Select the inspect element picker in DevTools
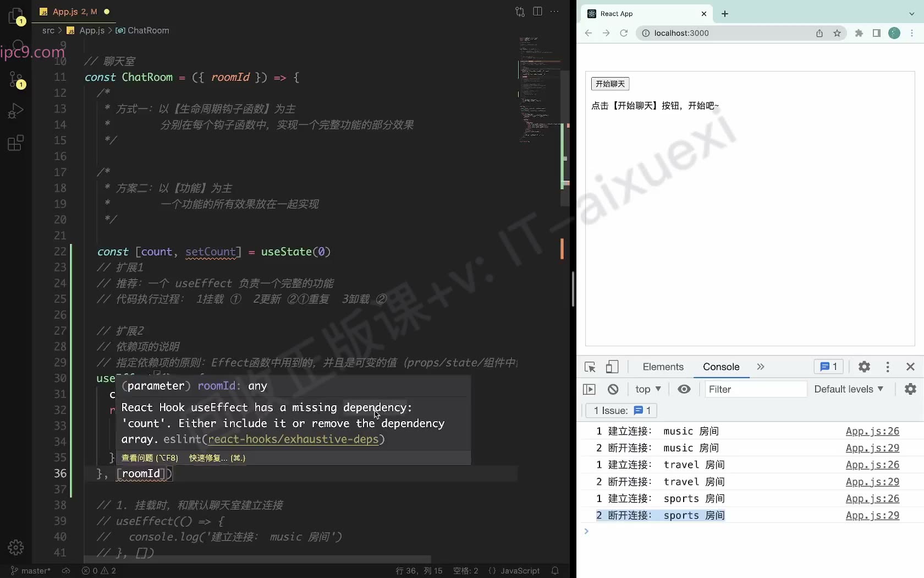Viewport: 924px width, 578px height. pyautogui.click(x=590, y=367)
